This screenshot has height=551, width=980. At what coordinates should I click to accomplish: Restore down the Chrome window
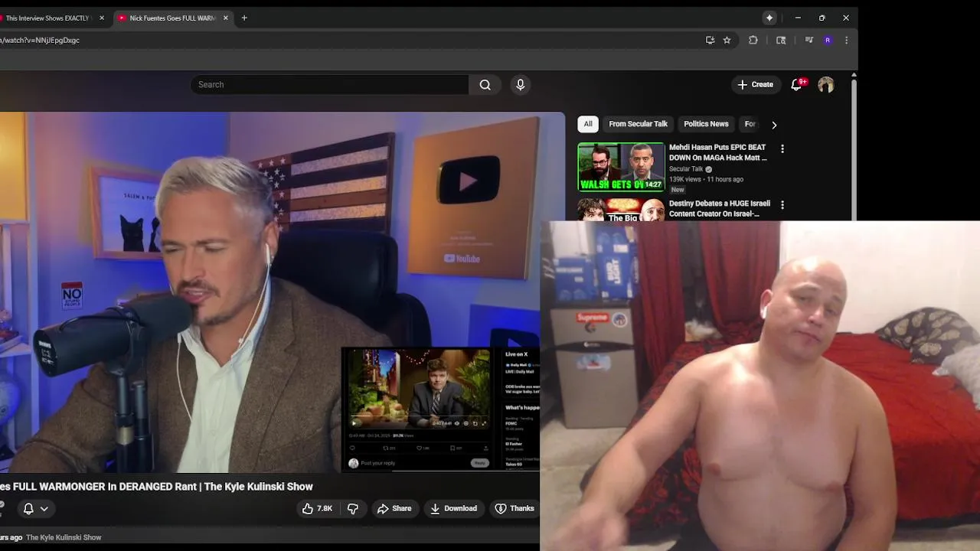(822, 18)
